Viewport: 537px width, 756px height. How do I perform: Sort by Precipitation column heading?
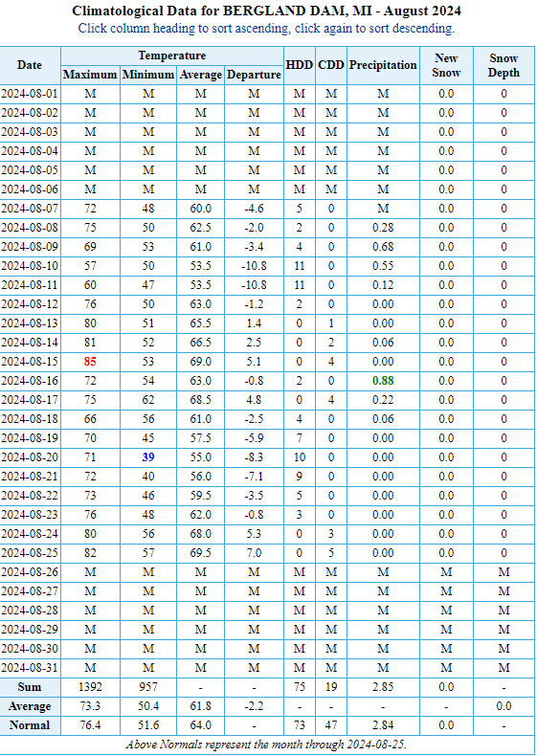click(x=383, y=65)
